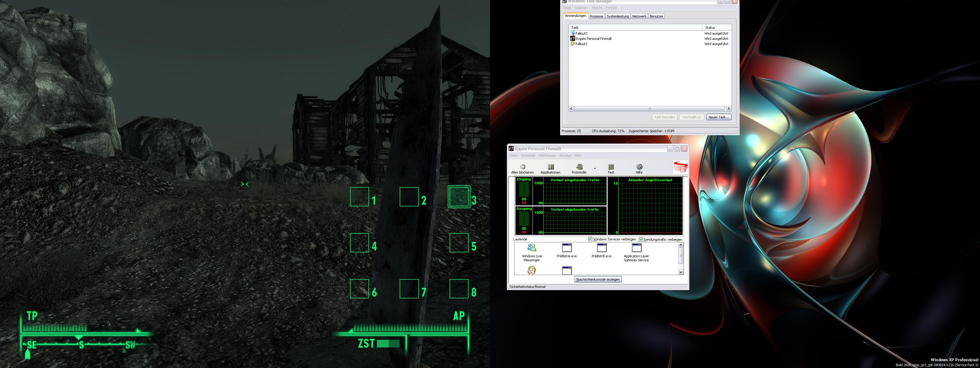Select Fallout hotkey slot 1
The height and width of the screenshot is (368, 980).
(x=360, y=197)
